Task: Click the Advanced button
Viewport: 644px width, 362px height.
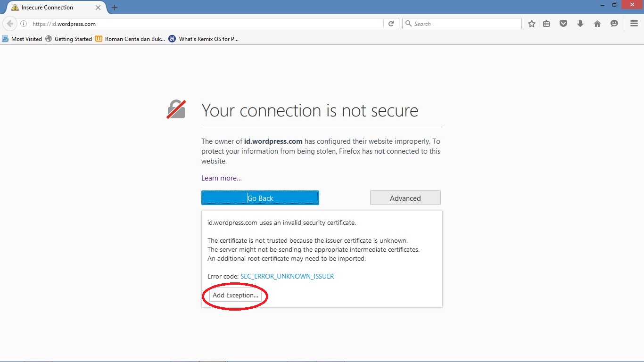Action: 405,197
